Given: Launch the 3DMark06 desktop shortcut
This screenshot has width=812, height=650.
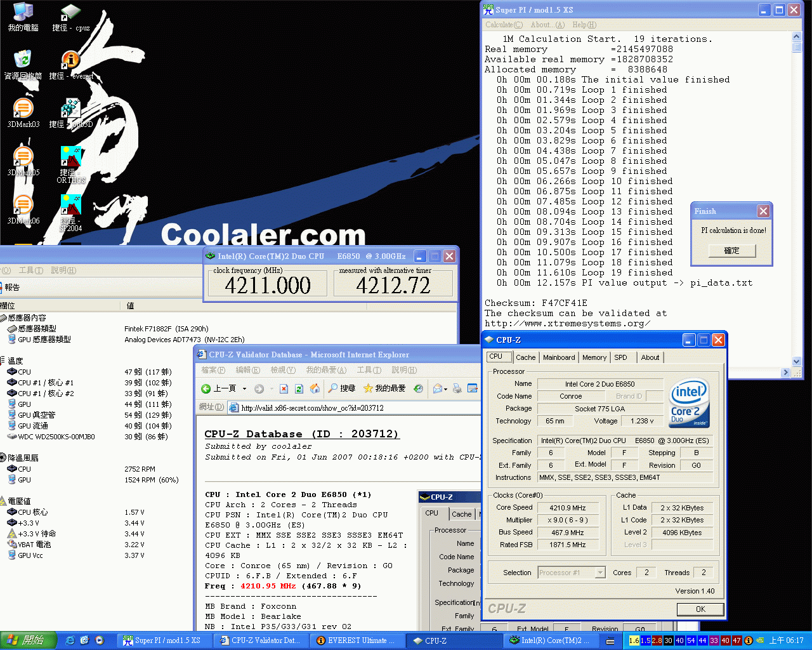Looking at the screenshot, I should coord(23,209).
